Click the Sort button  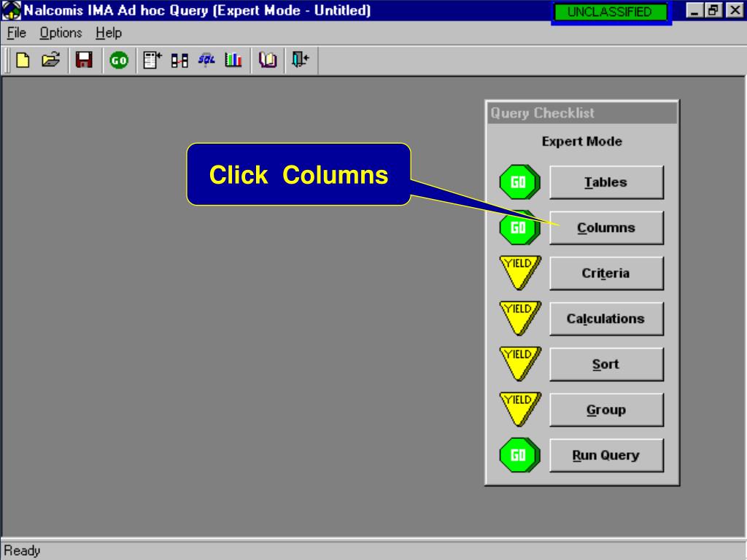606,365
